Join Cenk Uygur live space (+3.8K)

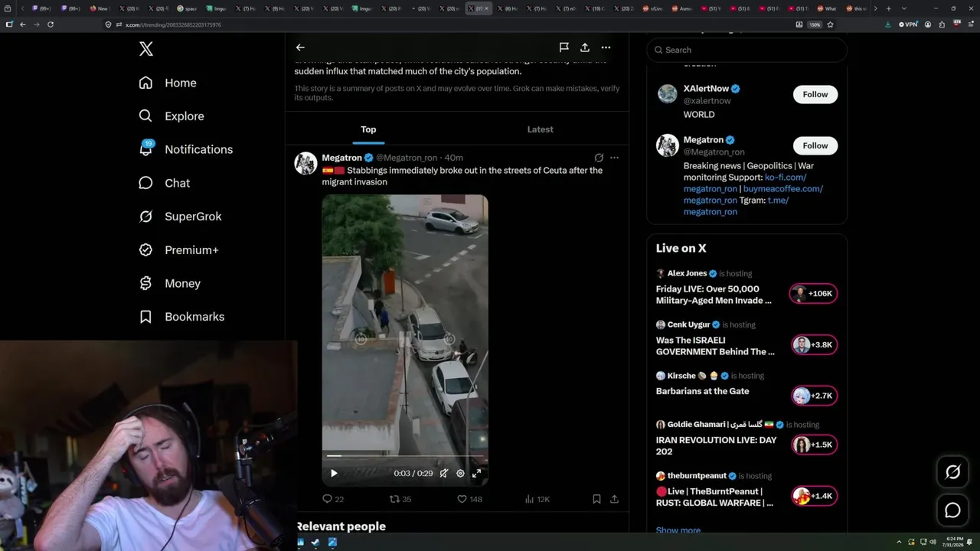click(x=814, y=345)
